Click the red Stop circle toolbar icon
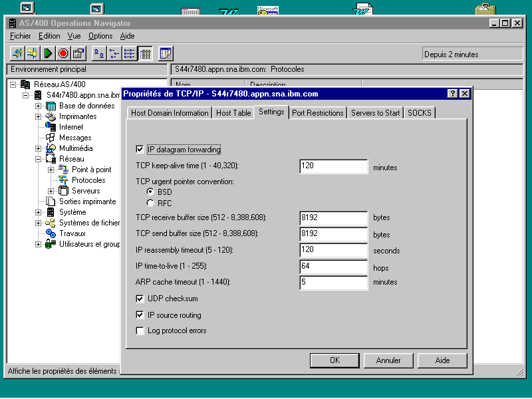532x399 pixels. (63, 53)
